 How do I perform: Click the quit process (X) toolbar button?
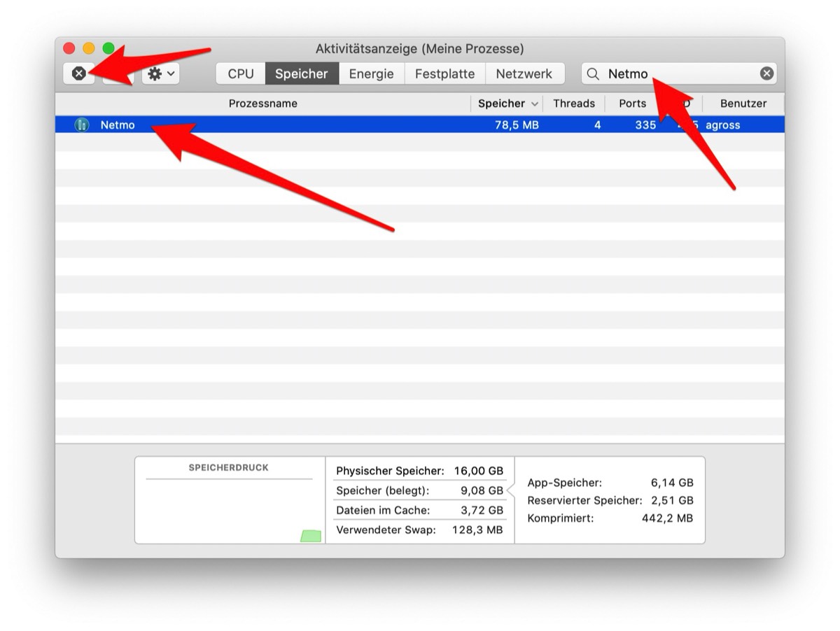click(79, 73)
